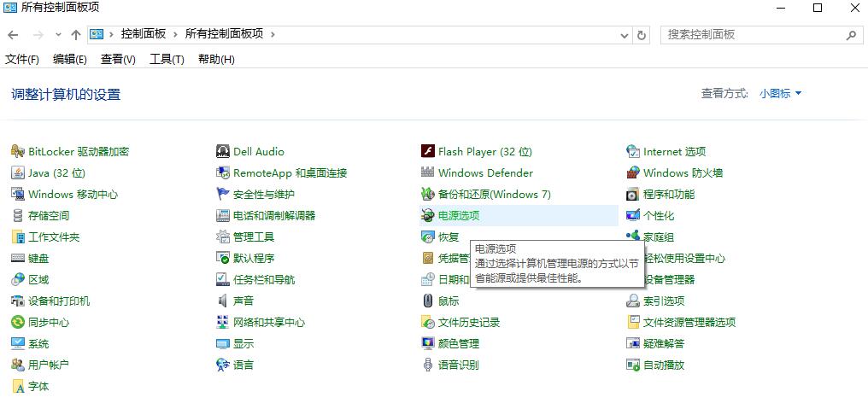The image size is (868, 403).
Task: Open the 家庭组 link text
Action: (659, 237)
